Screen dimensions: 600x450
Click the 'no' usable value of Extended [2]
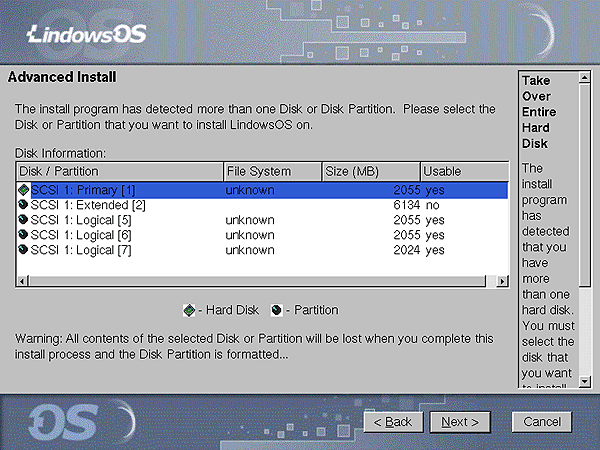pyautogui.click(x=433, y=205)
